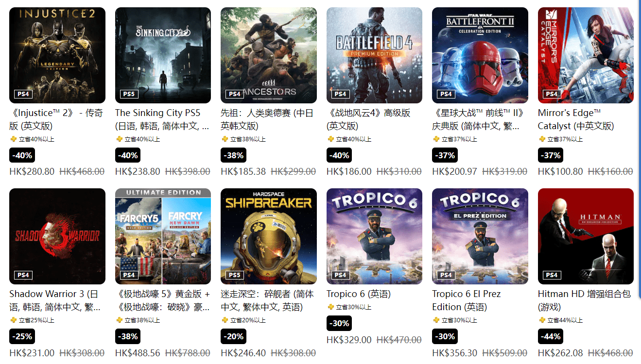
Task: Open the 'Hitman HD 增强组合包' title link
Action: click(584, 300)
